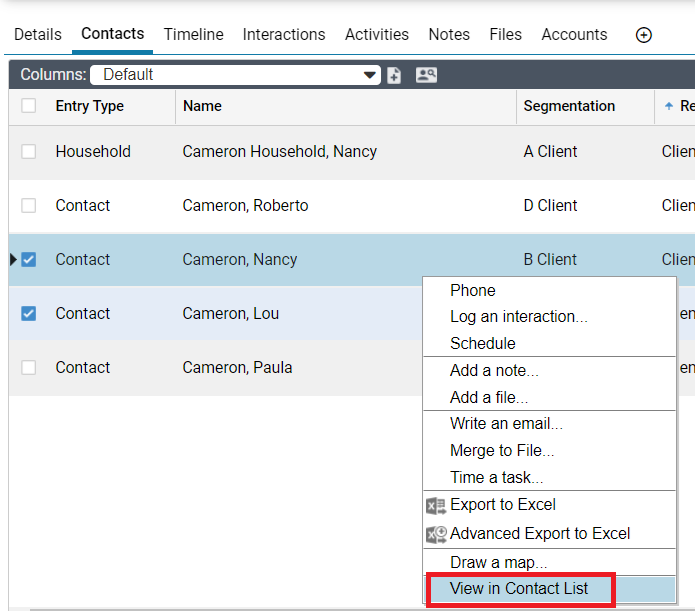Viewport: 695px width, 611px height.
Task: Toggle the select-all header checkbox
Action: tap(29, 106)
